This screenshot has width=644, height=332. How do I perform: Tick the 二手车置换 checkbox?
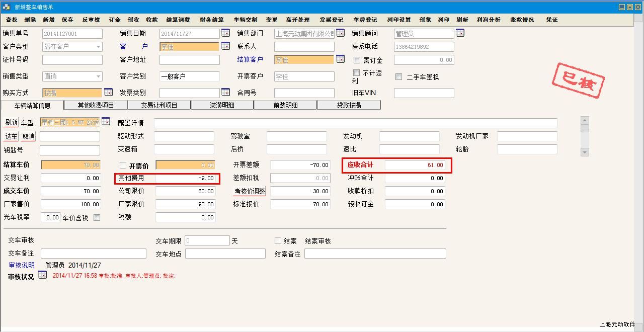tap(398, 77)
